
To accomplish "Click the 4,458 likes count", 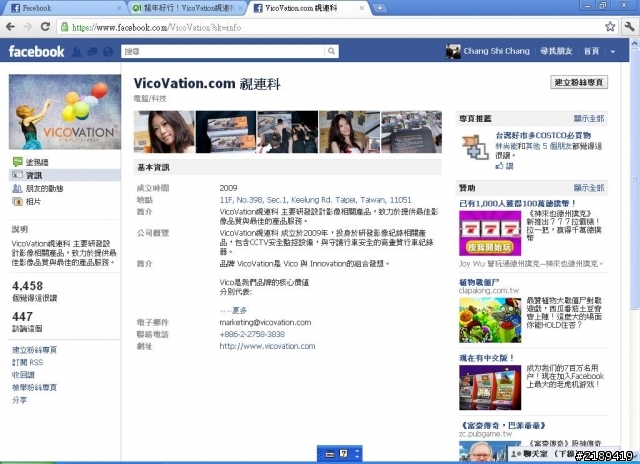I will pyautogui.click(x=27, y=286).
